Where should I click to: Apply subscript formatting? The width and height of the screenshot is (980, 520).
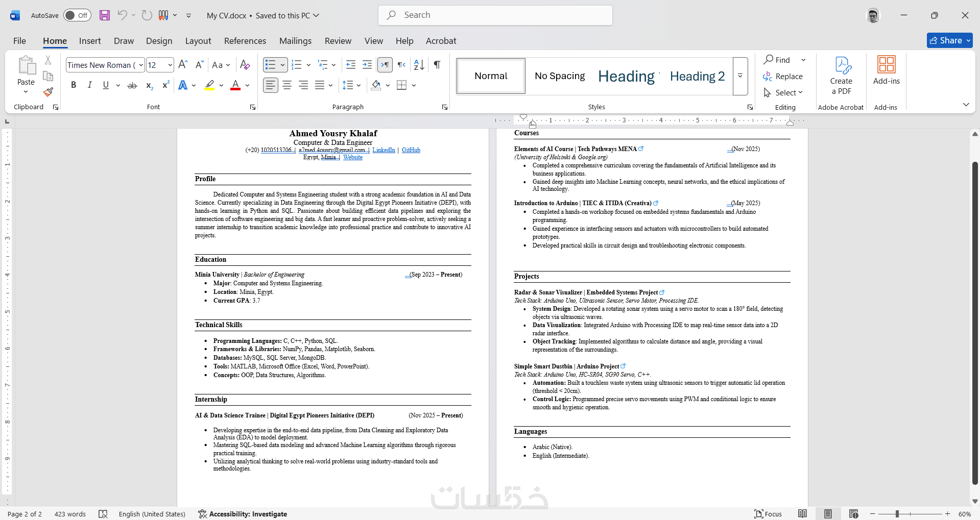click(149, 85)
